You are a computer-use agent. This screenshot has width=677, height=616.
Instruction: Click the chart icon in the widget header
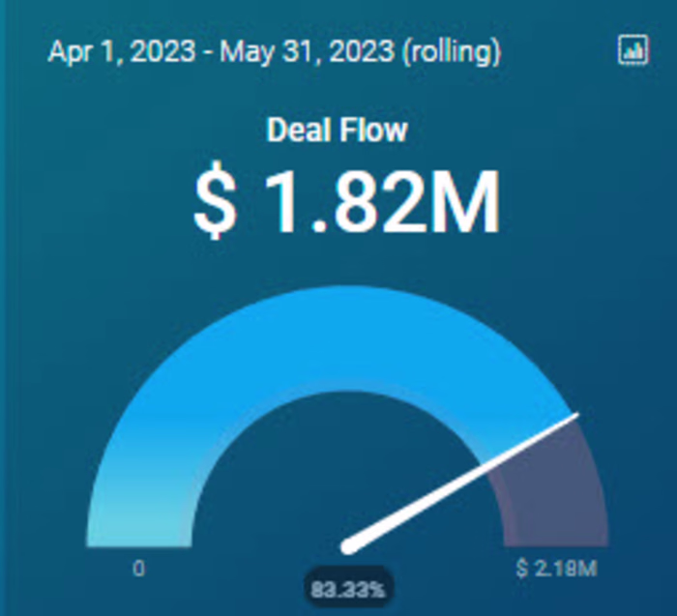point(633,50)
